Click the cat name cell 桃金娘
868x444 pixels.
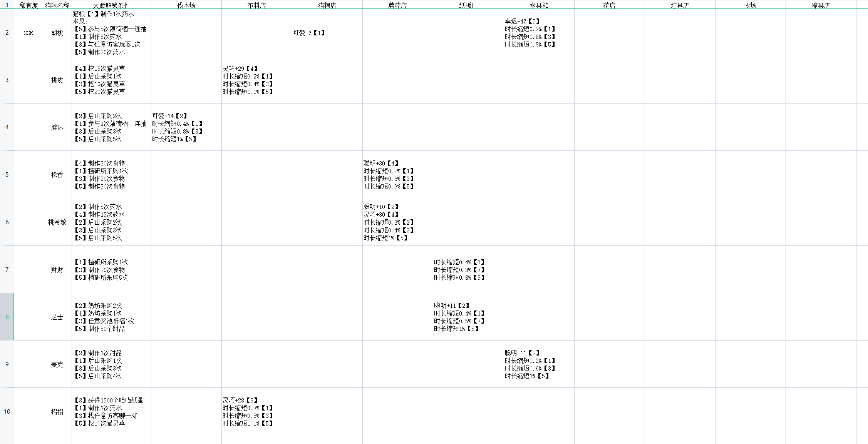[x=57, y=222]
